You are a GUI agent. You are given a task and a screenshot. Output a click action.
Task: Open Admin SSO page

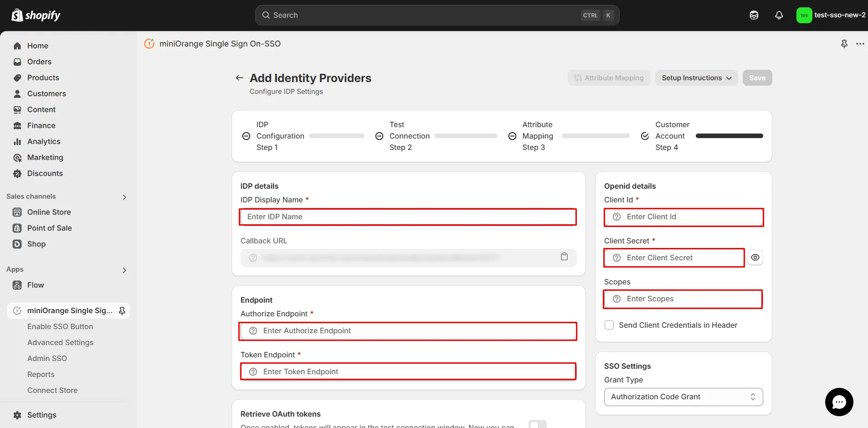[x=47, y=358]
